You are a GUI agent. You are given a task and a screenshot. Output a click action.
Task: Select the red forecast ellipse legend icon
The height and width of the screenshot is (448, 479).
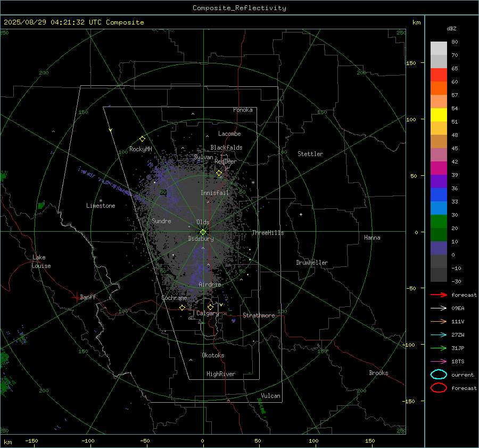439,388
